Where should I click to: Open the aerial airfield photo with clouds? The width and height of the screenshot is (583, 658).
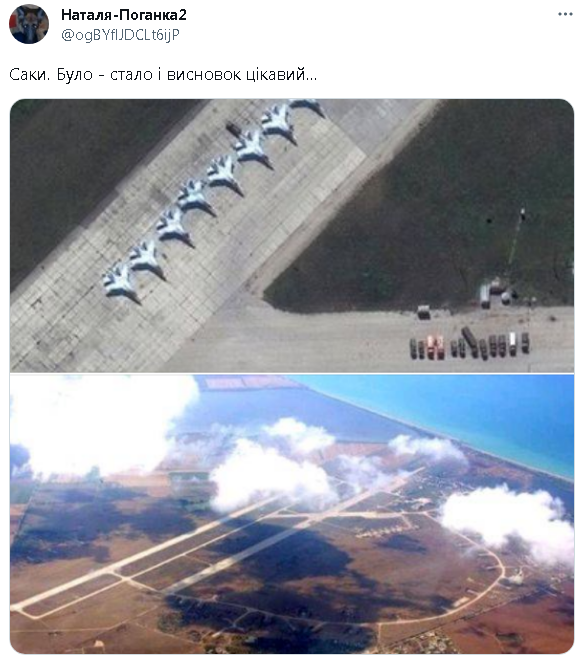pyautogui.click(x=292, y=514)
